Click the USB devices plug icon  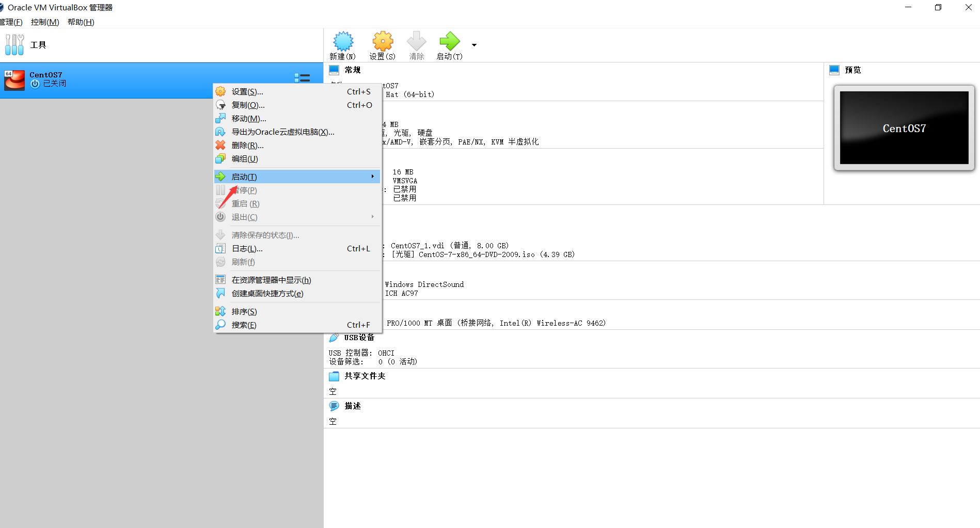[x=334, y=338]
